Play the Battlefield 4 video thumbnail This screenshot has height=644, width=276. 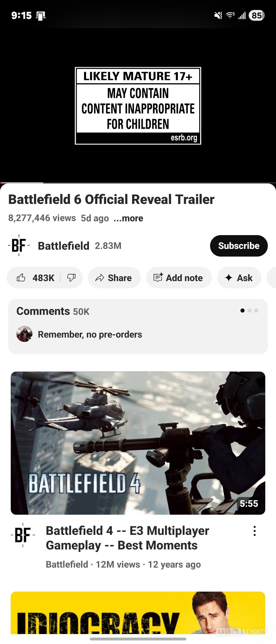tap(138, 443)
